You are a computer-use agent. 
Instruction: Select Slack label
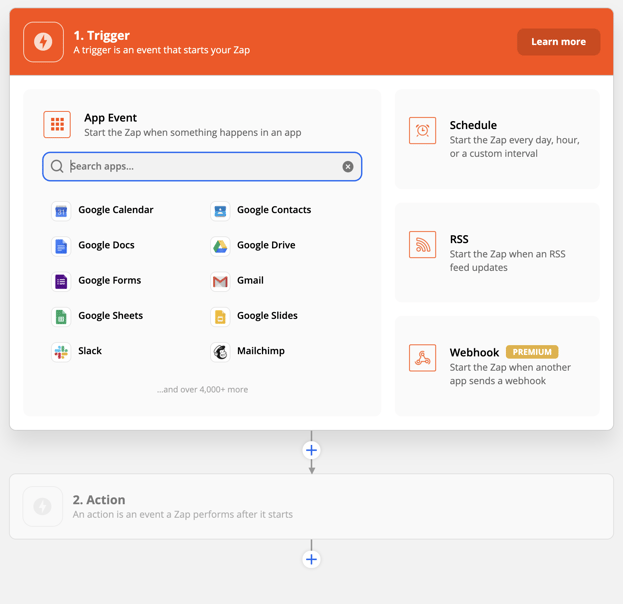90,351
